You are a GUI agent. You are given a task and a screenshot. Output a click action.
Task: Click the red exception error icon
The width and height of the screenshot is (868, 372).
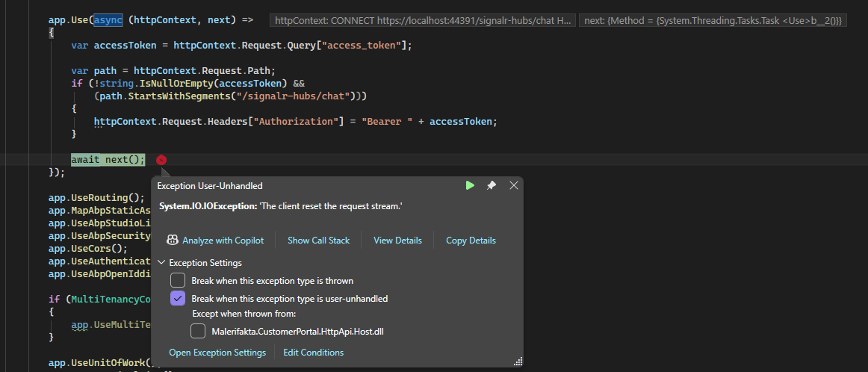point(161,160)
